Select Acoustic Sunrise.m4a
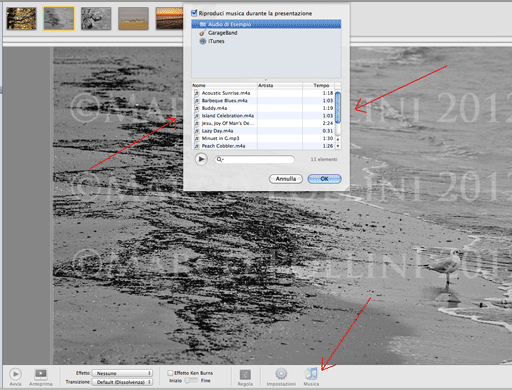This screenshot has height=390, width=512. 263,93
